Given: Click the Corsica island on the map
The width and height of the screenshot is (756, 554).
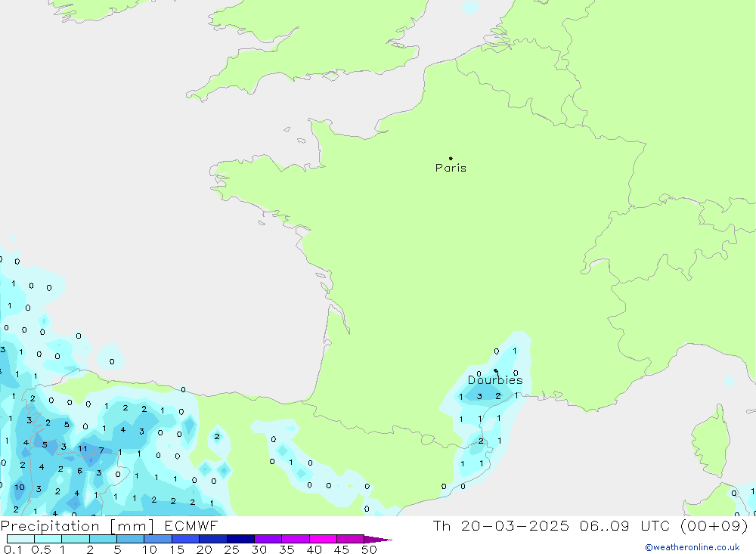Looking at the screenshot, I should coord(711,441).
